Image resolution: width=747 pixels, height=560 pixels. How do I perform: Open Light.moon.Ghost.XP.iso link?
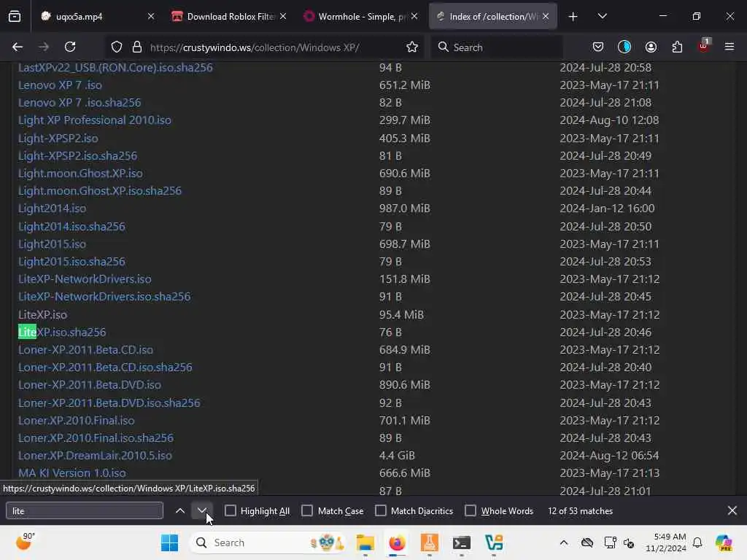[x=80, y=173]
